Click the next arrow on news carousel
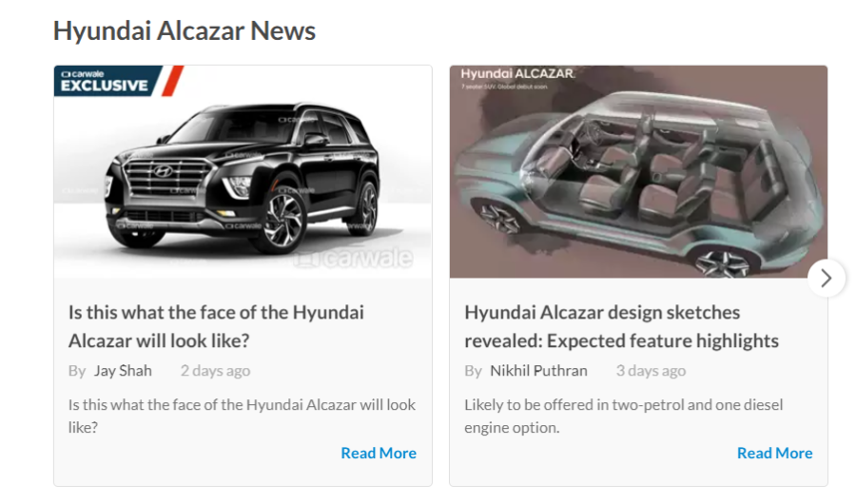The height and width of the screenshot is (504, 856). tap(826, 279)
